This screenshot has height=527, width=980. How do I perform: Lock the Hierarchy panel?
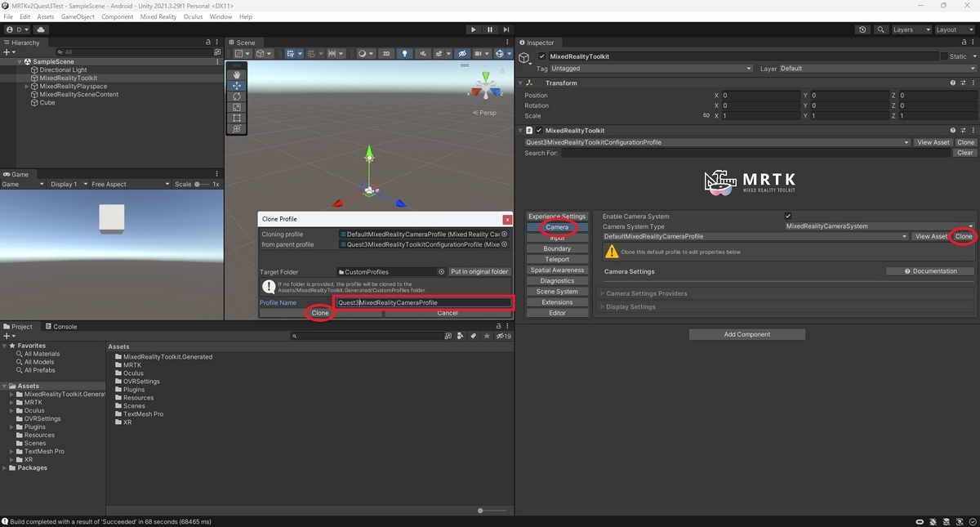(x=208, y=42)
